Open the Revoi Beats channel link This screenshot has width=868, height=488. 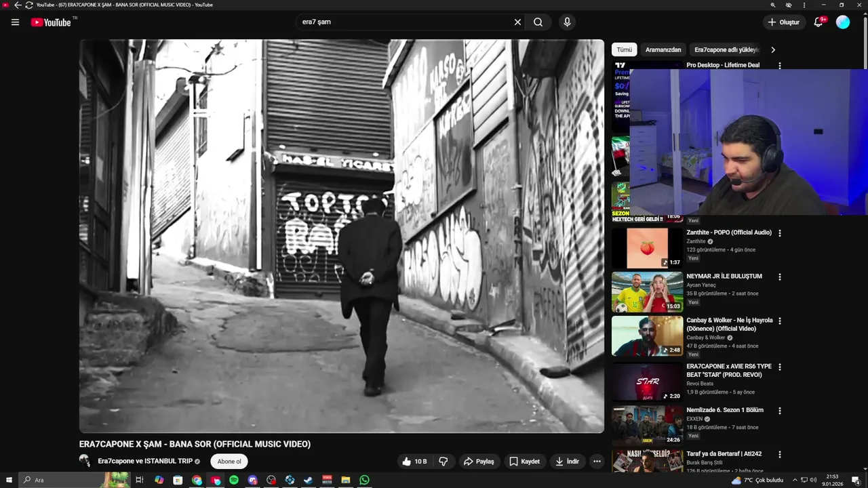tap(700, 384)
